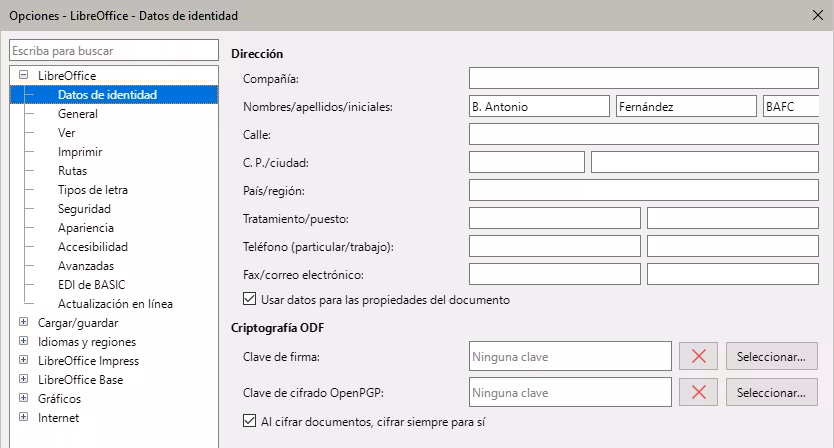Image resolution: width=834 pixels, height=448 pixels.
Task: Open the Rutas options page
Action: [x=72, y=171]
